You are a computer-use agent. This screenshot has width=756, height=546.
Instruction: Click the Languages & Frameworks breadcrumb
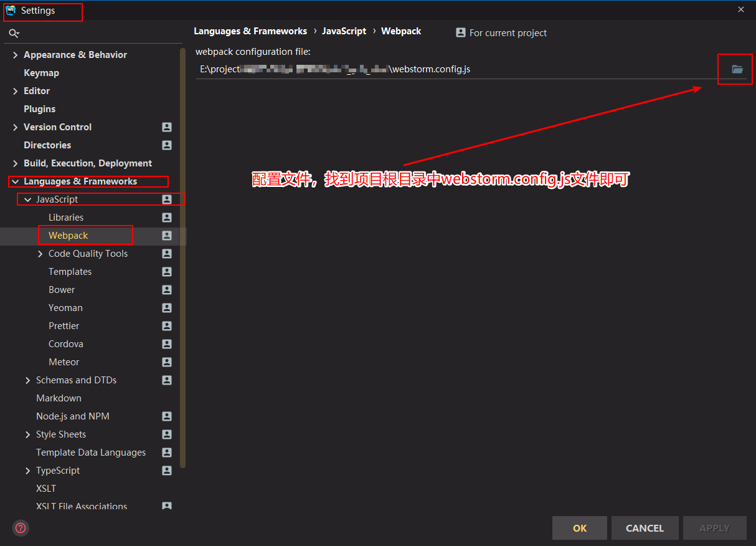(x=250, y=31)
